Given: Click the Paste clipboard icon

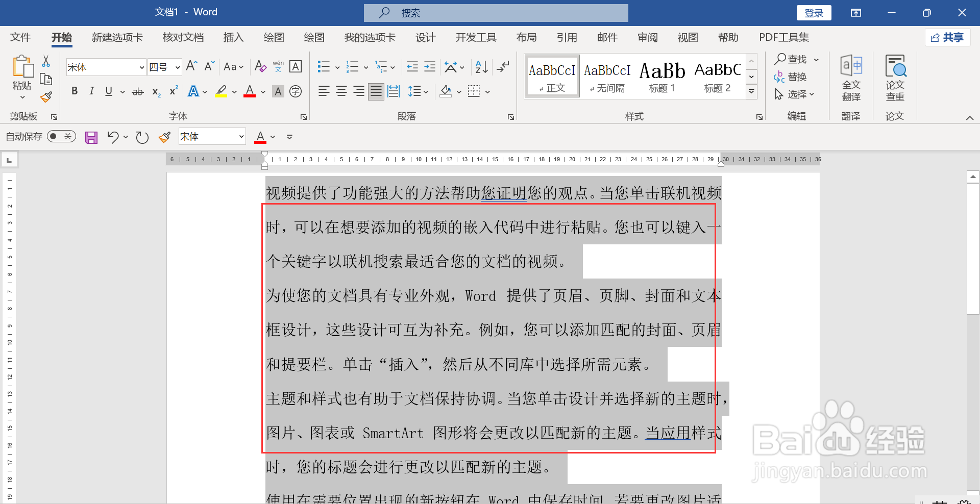Looking at the screenshot, I should pyautogui.click(x=22, y=67).
